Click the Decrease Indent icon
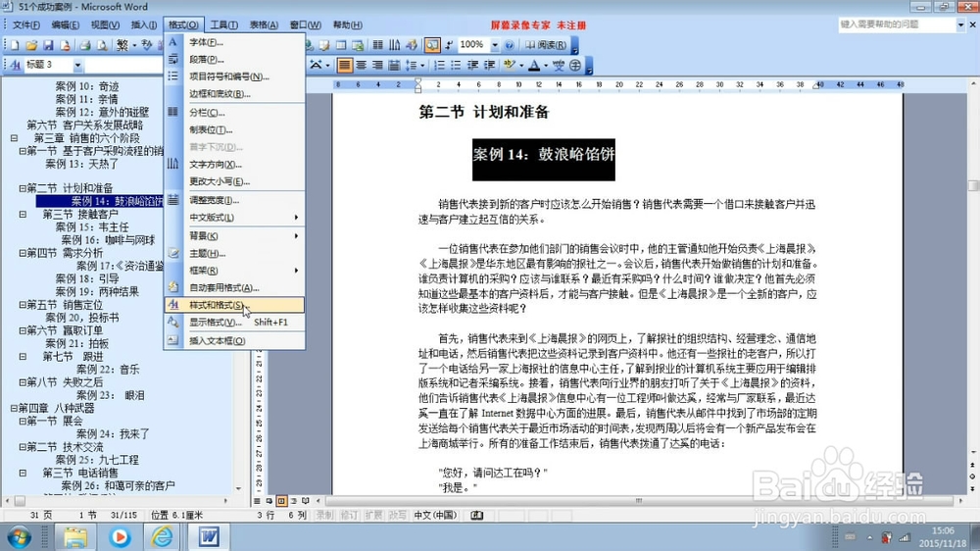980x551 pixels. (472, 65)
